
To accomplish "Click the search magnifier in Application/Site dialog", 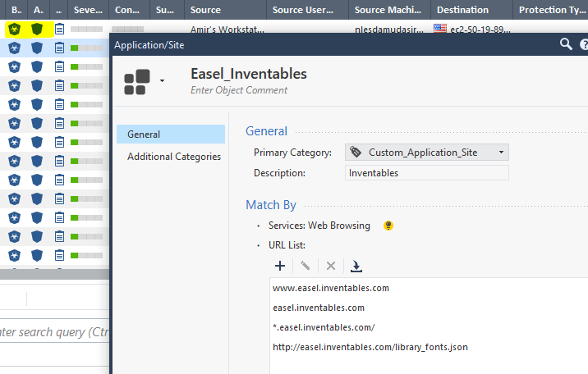I will (x=566, y=44).
